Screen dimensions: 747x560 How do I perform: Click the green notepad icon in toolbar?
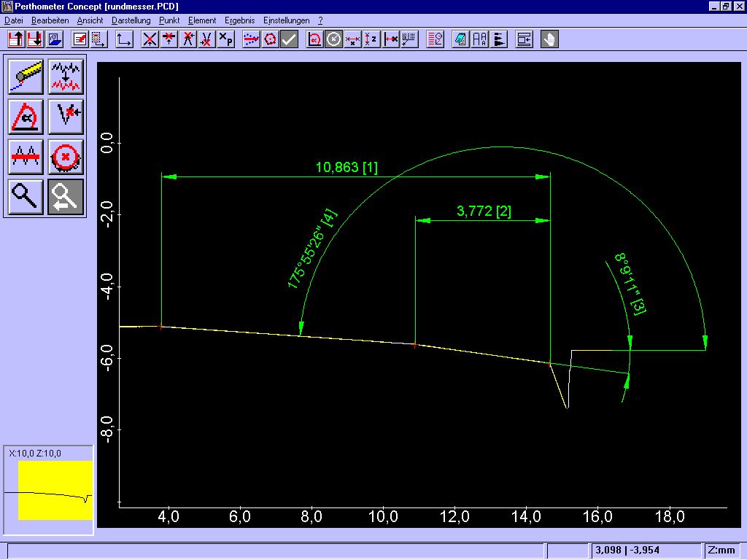coord(460,39)
